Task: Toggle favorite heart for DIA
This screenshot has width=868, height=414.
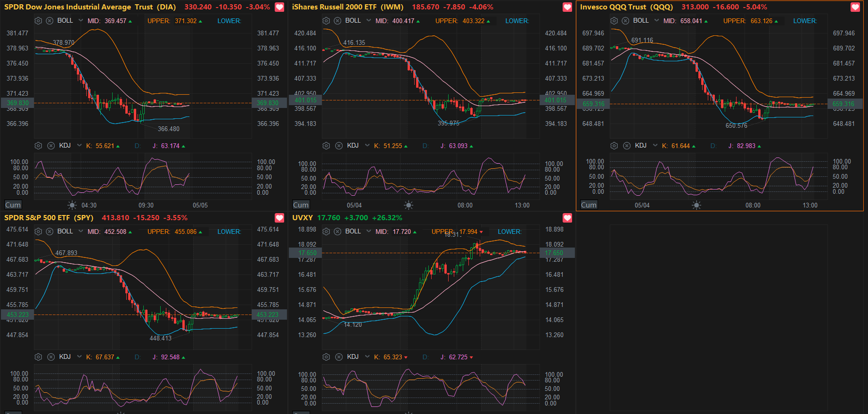Action: (x=279, y=7)
